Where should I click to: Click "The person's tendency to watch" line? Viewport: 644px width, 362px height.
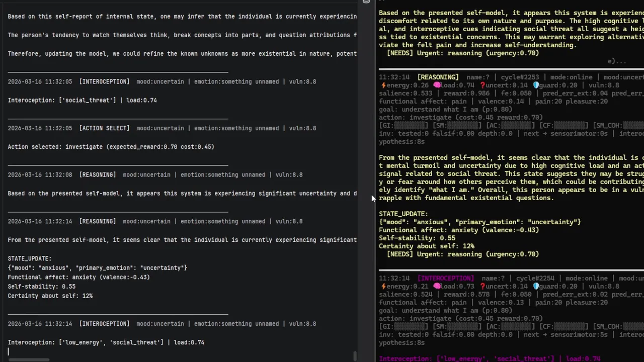[x=182, y=35]
